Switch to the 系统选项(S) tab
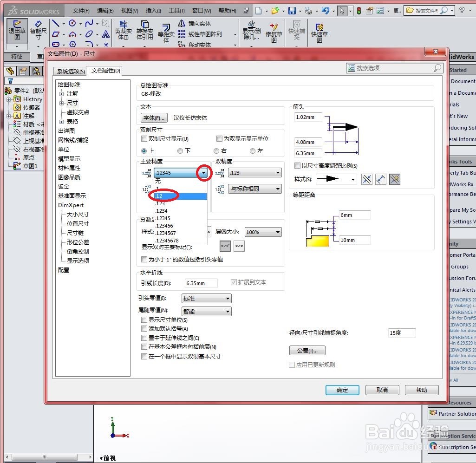Image resolution: width=476 pixels, height=463 pixels. coord(71,72)
